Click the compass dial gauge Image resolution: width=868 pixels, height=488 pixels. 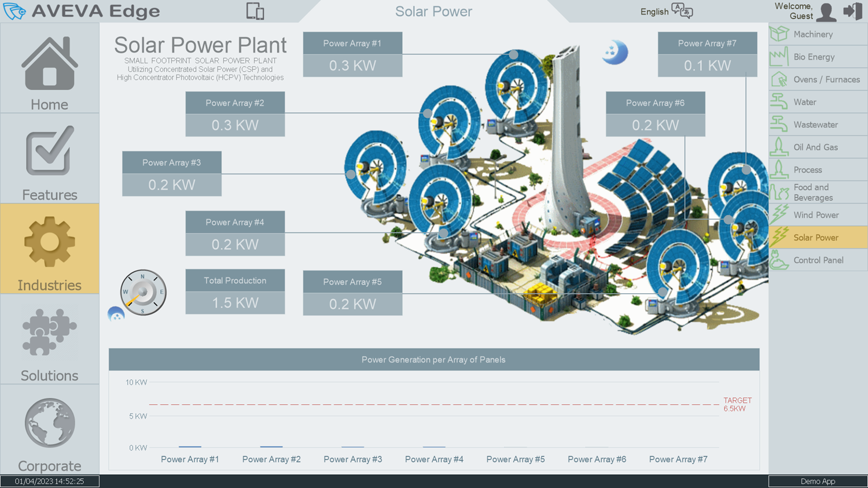click(143, 292)
